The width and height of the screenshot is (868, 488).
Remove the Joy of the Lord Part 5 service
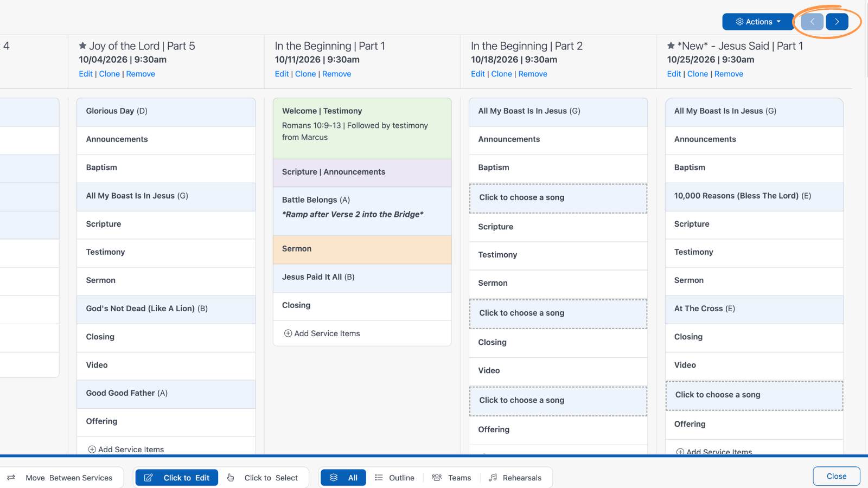(141, 74)
